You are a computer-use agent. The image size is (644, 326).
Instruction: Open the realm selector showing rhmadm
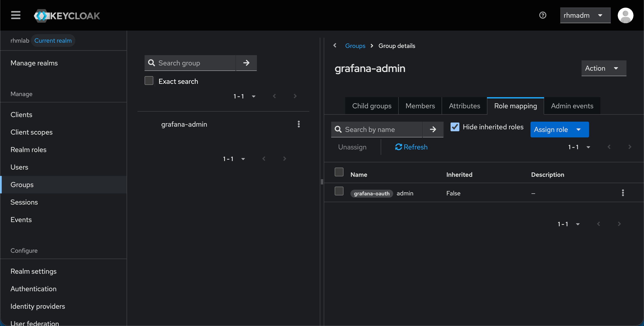[585, 15]
